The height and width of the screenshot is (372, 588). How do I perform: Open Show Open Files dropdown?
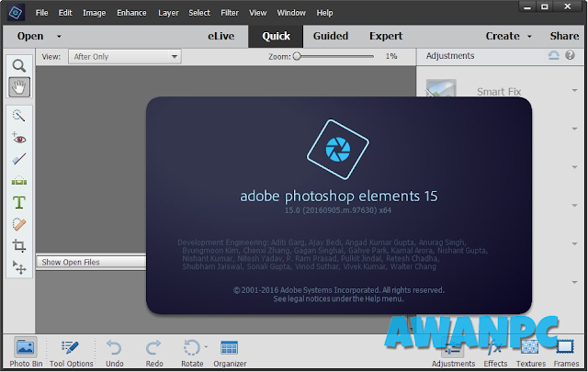click(91, 262)
